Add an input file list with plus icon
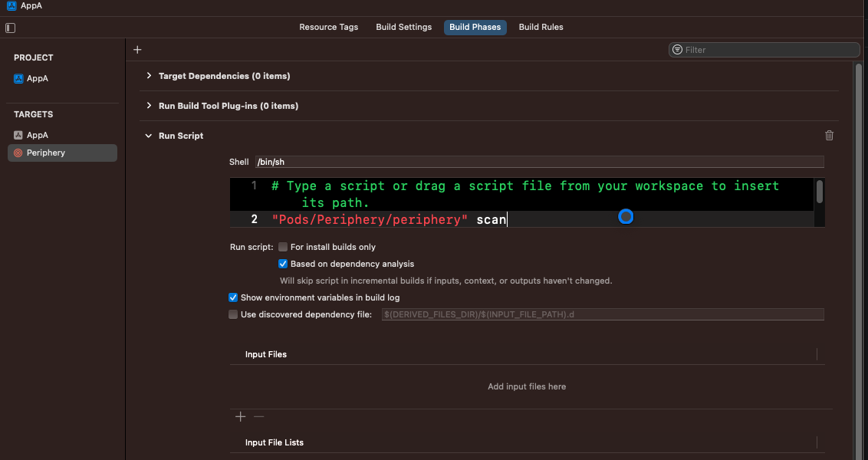 (241, 416)
